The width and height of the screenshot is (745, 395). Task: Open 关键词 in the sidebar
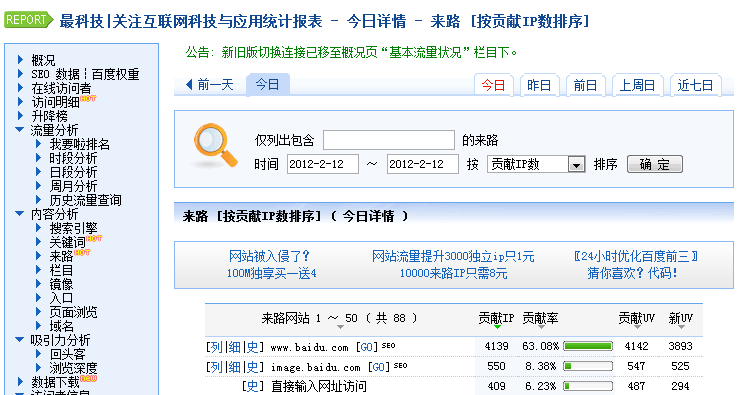[x=67, y=242]
